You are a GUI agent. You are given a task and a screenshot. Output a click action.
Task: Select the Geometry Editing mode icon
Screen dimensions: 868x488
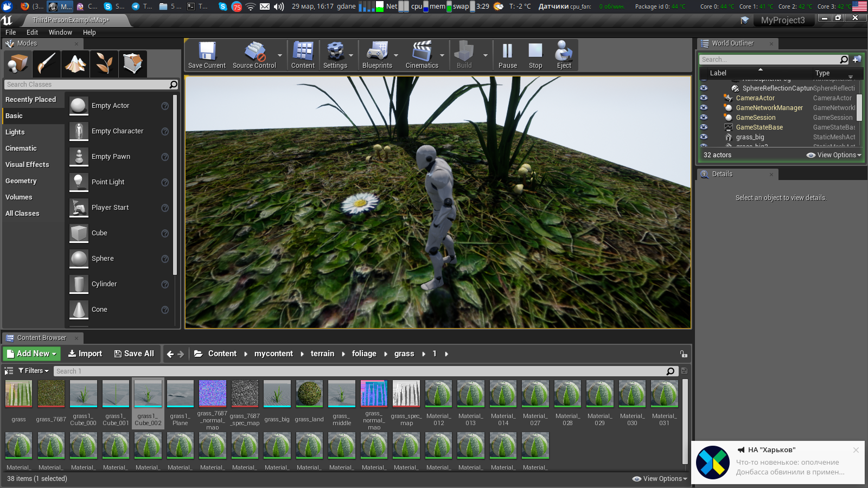(x=132, y=64)
